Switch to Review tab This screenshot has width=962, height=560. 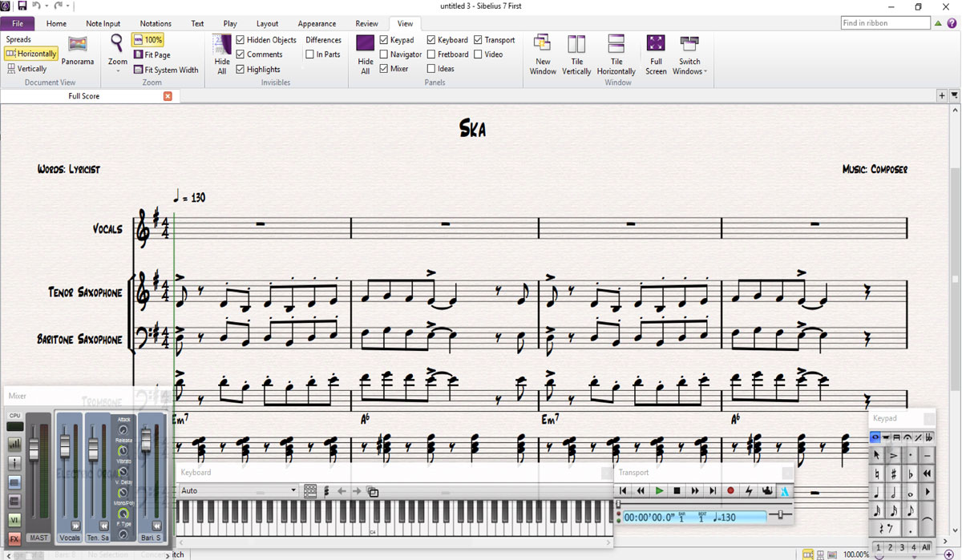[x=366, y=23]
